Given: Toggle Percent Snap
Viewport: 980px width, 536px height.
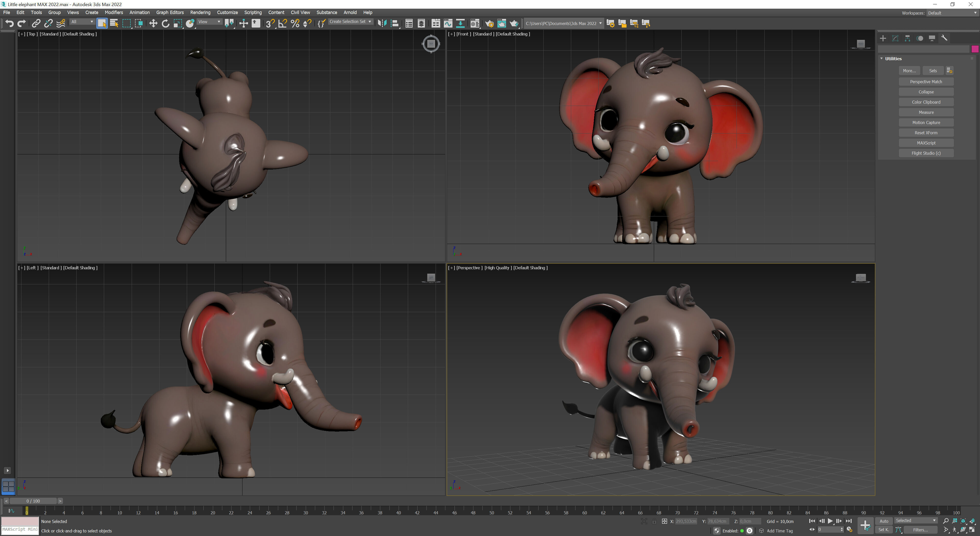Looking at the screenshot, I should [295, 23].
